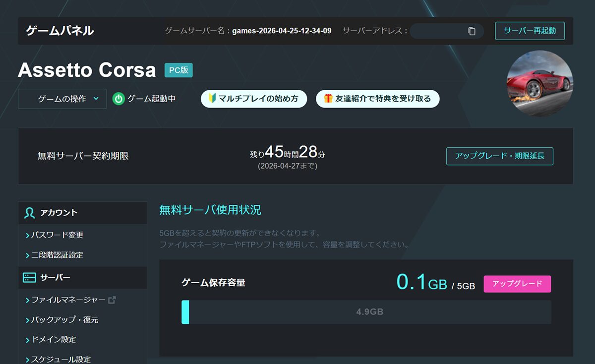Click the PC版 badge next to title
Viewport: 595px width, 364px height.
(x=178, y=70)
